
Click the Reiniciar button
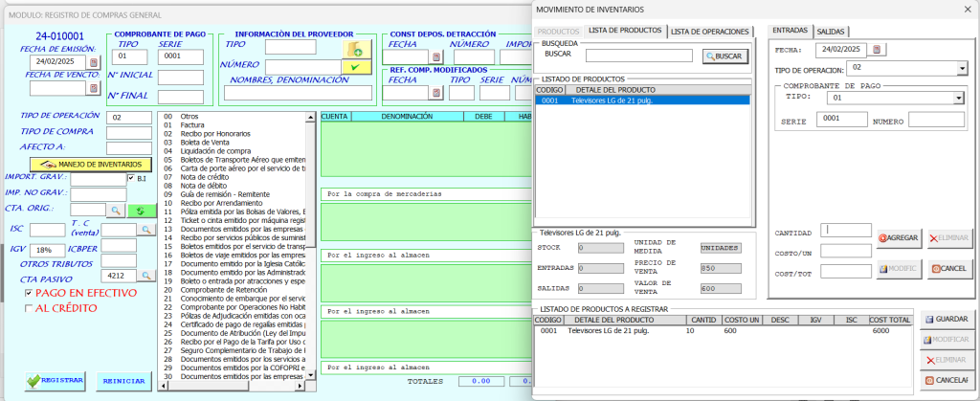(x=123, y=380)
